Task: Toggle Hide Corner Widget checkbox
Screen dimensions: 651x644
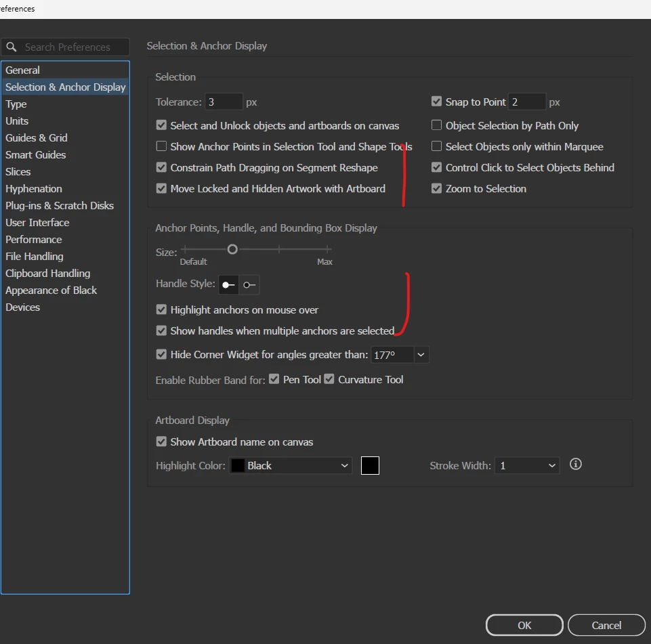Action: (161, 354)
